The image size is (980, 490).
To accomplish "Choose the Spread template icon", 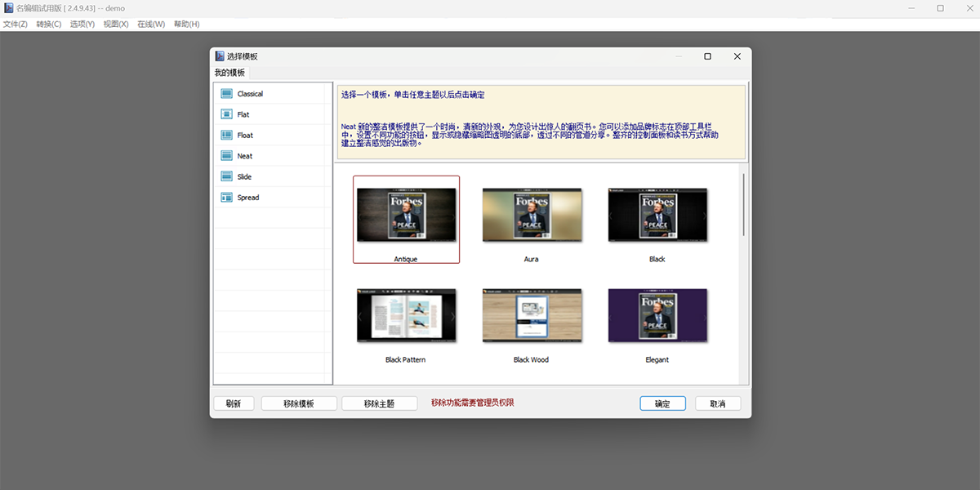I will coord(226,198).
